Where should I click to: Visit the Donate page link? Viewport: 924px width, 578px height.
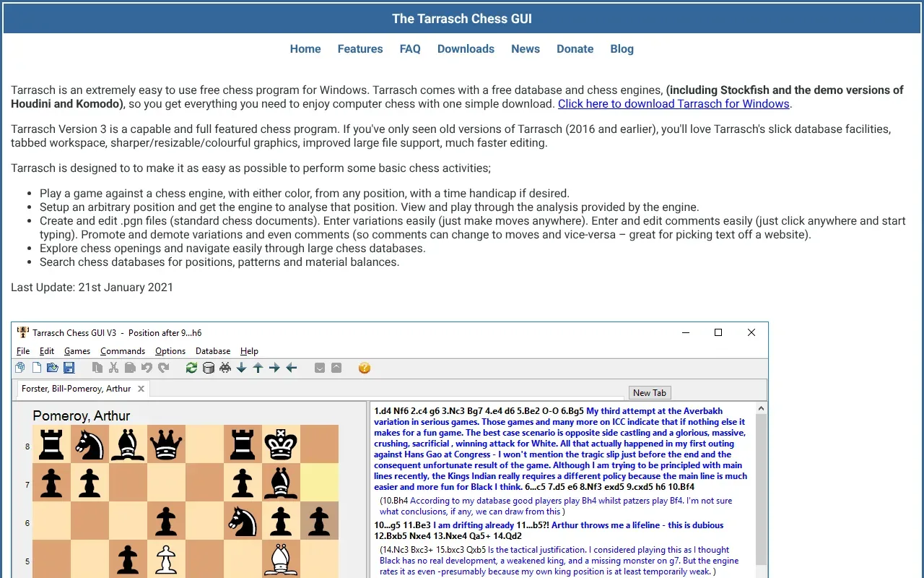575,48
